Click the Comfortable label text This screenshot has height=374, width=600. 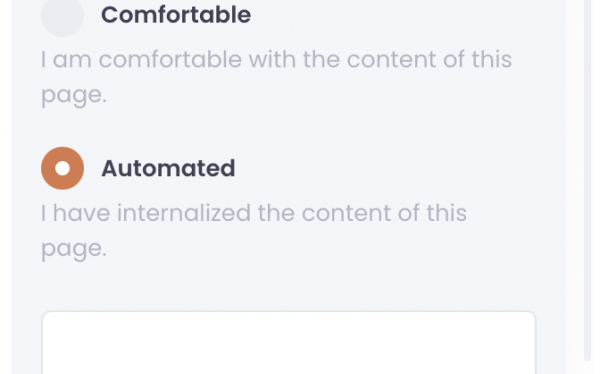coord(176,15)
